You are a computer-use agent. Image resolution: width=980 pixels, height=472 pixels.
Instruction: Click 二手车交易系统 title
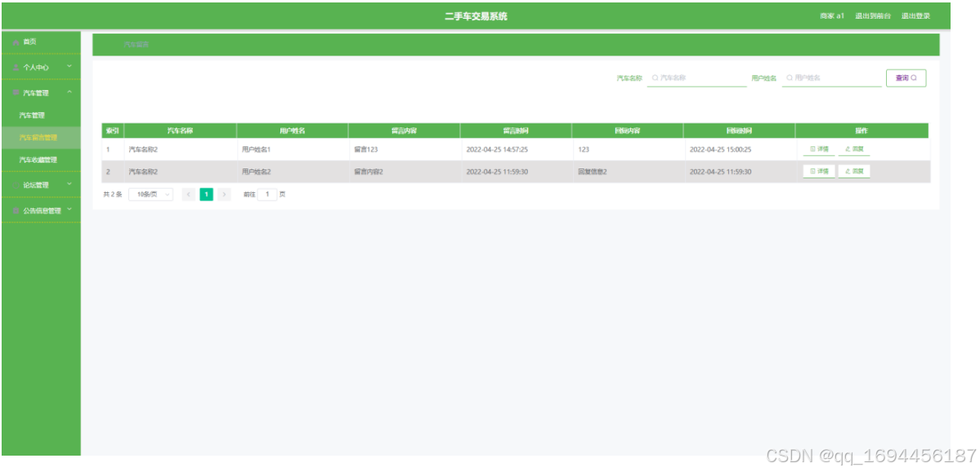click(x=477, y=17)
